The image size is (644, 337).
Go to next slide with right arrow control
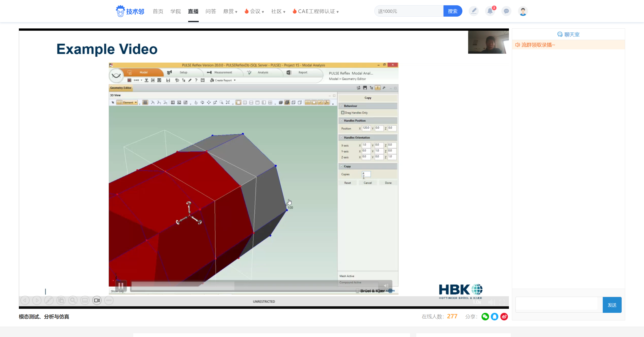[x=37, y=300]
